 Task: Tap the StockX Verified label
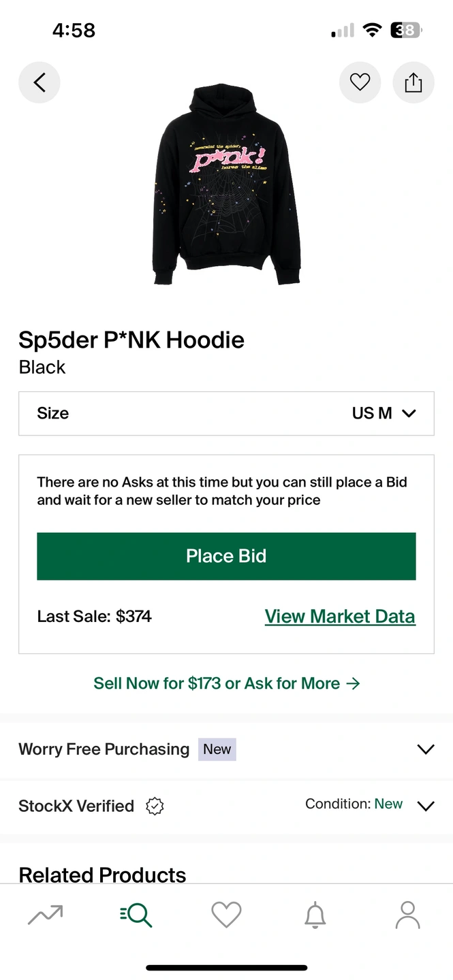(76, 806)
